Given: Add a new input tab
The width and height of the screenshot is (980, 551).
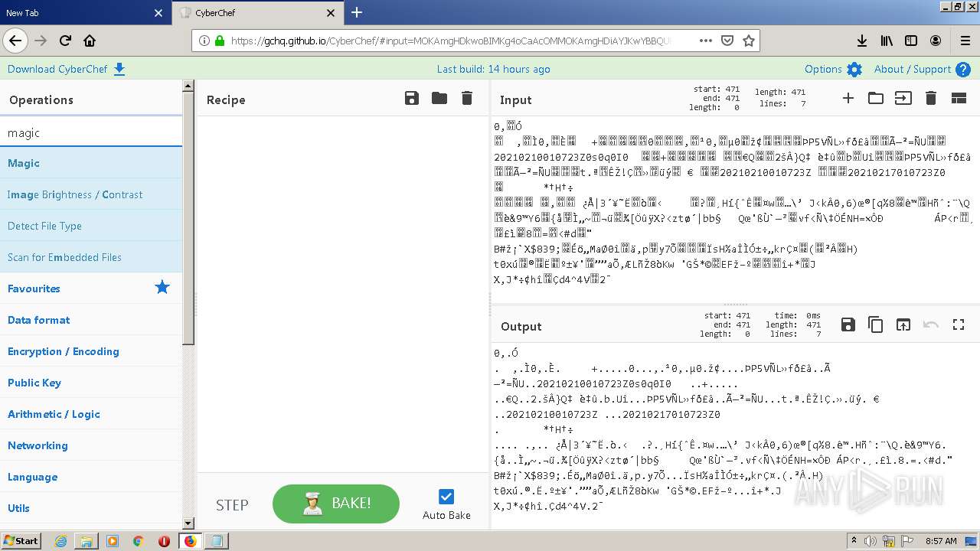Looking at the screenshot, I should [x=848, y=98].
